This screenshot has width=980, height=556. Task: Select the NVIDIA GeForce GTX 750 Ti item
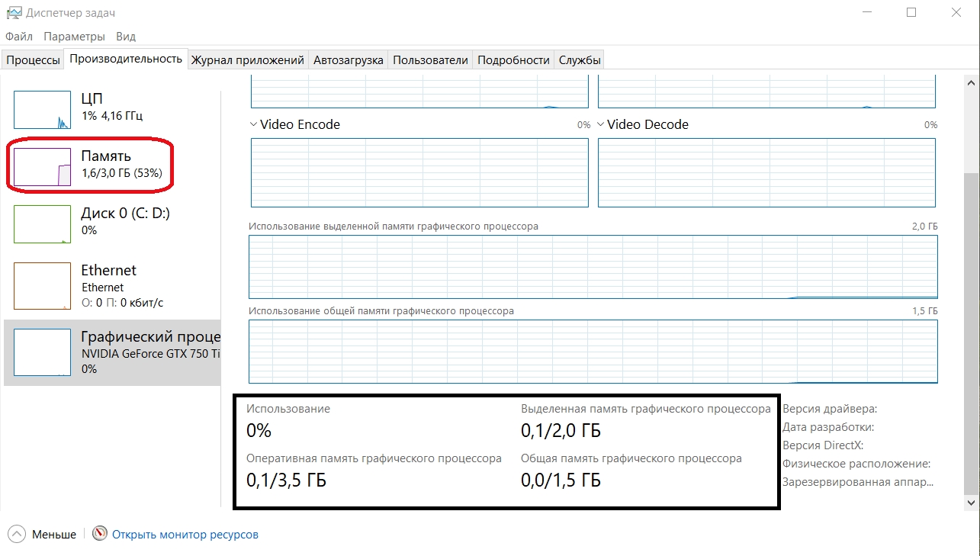(x=150, y=353)
